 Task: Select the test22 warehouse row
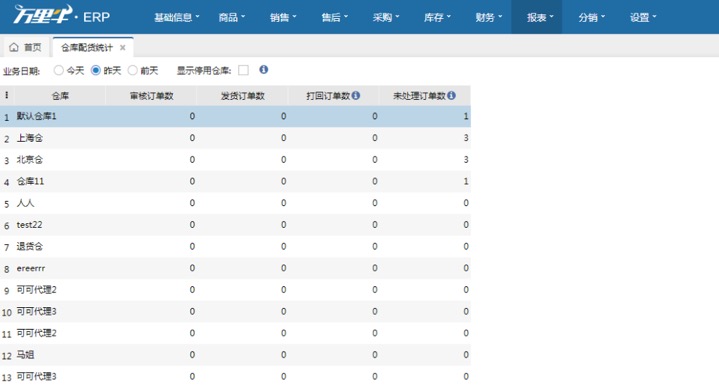(235, 225)
